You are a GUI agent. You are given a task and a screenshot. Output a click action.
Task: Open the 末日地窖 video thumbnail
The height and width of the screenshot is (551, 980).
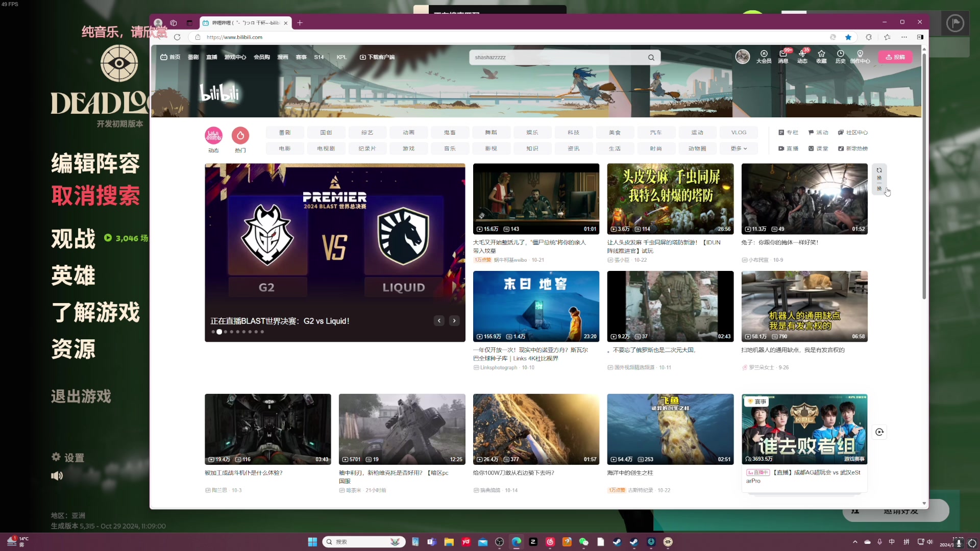pyautogui.click(x=536, y=306)
